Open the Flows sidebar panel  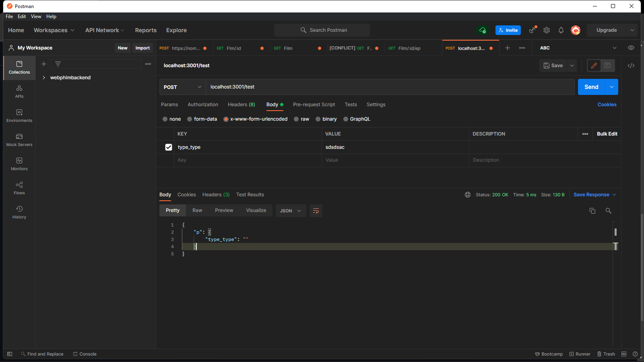click(19, 187)
